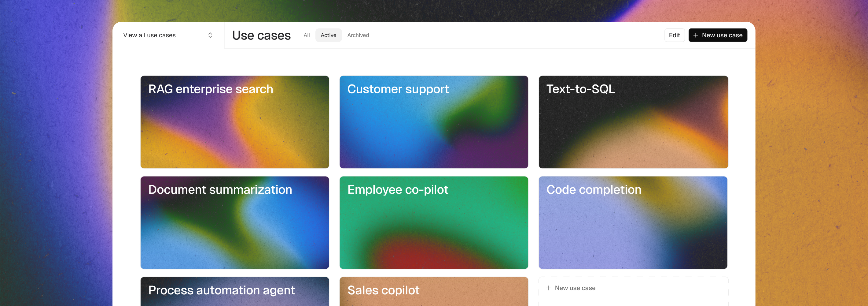
Task: Open the Process automation agent card
Action: [x=234, y=292]
